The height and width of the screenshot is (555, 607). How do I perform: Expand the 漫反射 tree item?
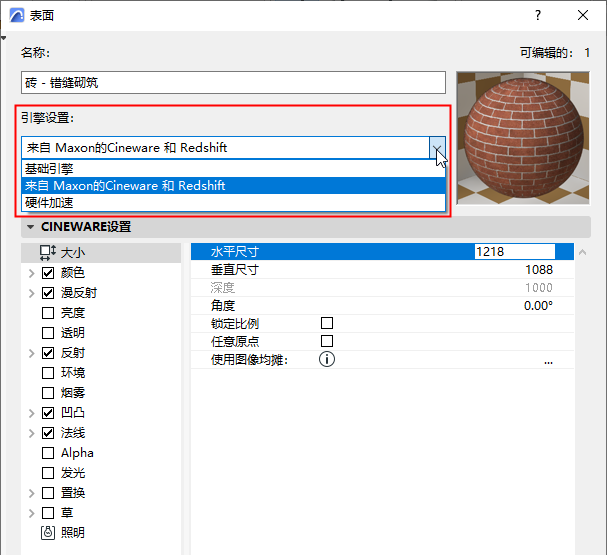(x=32, y=293)
